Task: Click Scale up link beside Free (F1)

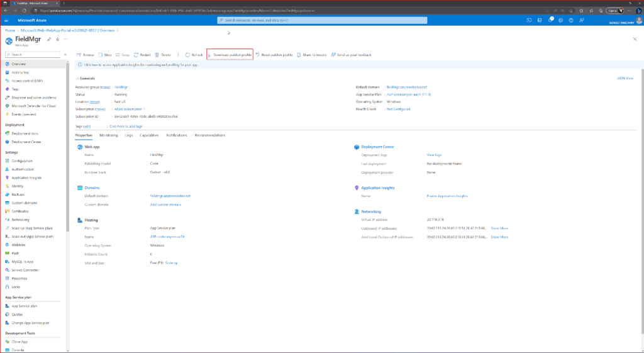Action: (x=172, y=262)
